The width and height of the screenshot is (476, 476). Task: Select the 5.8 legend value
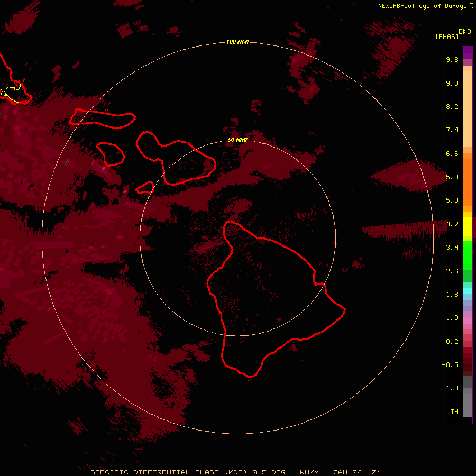tap(452, 177)
